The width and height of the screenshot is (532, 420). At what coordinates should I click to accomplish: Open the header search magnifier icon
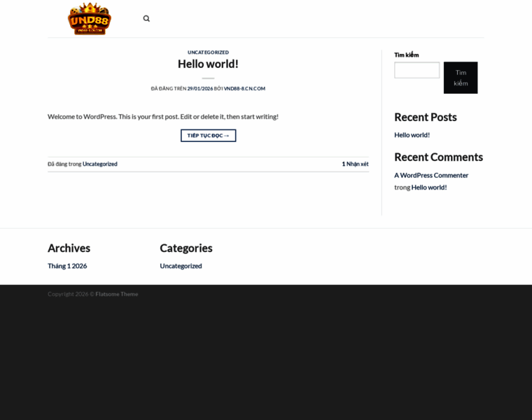[x=146, y=19]
